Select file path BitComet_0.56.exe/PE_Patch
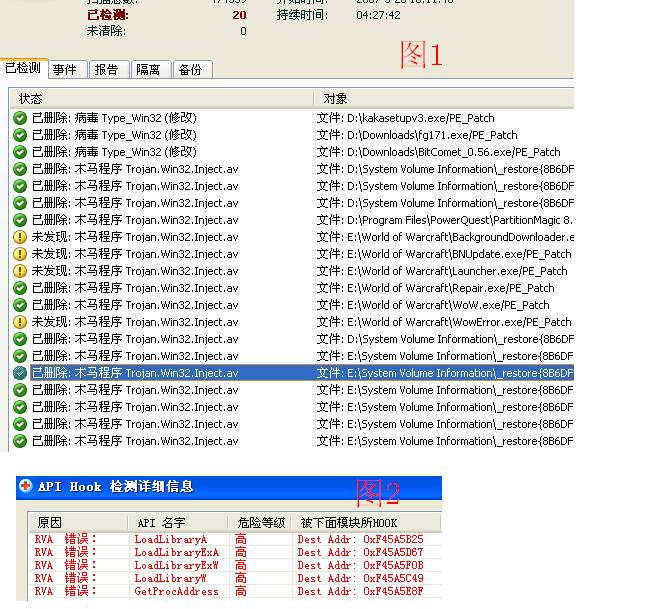 438,152
